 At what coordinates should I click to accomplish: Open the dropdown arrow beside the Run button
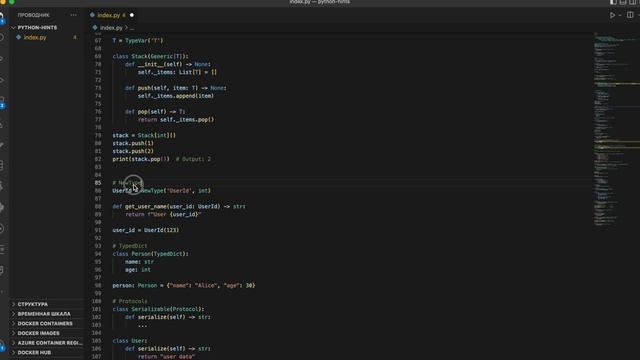(x=620, y=15)
